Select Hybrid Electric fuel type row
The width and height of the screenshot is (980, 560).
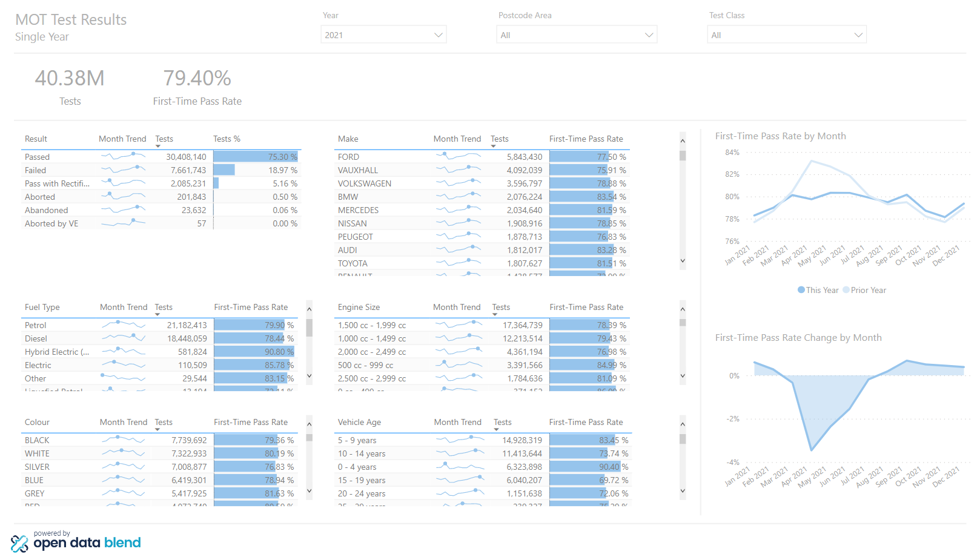pyautogui.click(x=159, y=352)
